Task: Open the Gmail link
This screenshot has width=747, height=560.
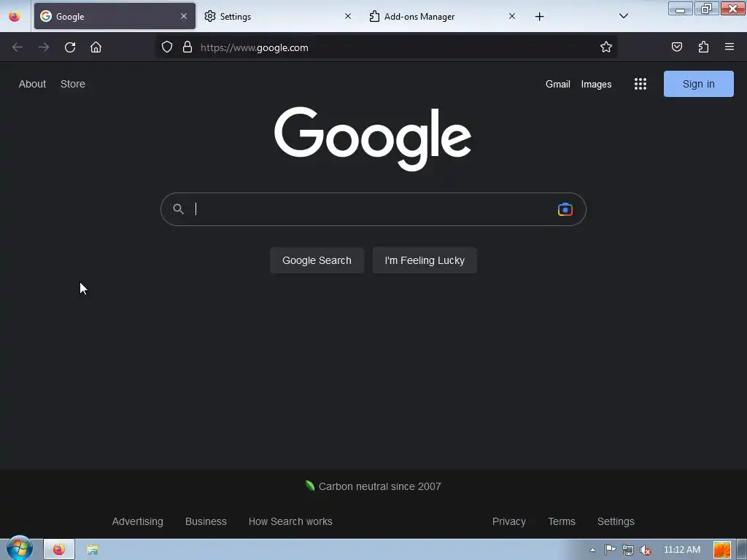Action: (x=558, y=85)
